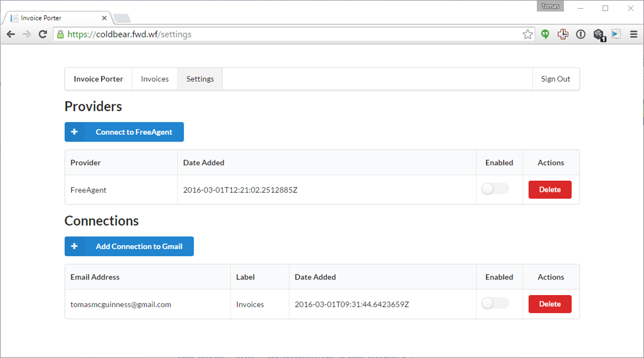Open the Chrome hamburger menu
Screen dimensions: 644x358
click(634, 34)
